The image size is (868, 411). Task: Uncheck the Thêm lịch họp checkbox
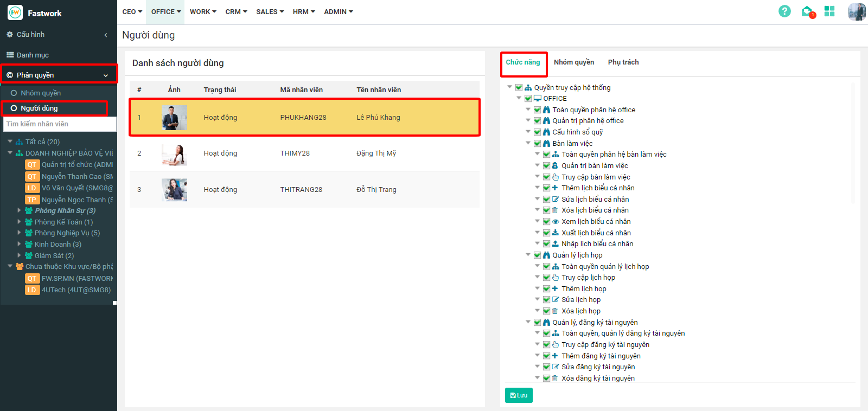(546, 289)
